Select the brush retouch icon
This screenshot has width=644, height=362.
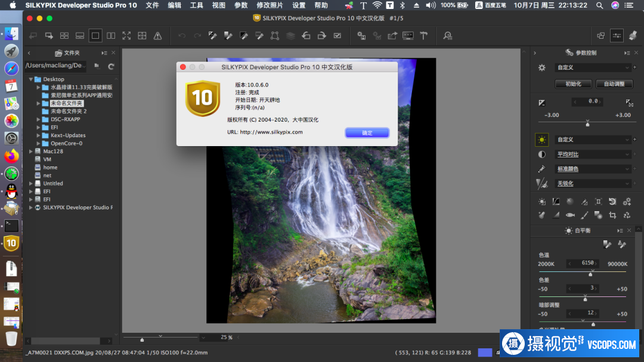pos(584,215)
